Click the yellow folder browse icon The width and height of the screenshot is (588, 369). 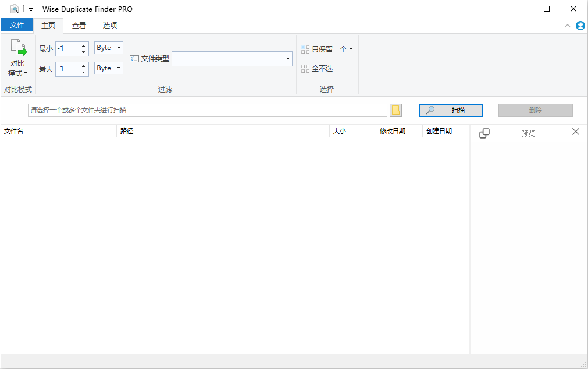click(395, 111)
